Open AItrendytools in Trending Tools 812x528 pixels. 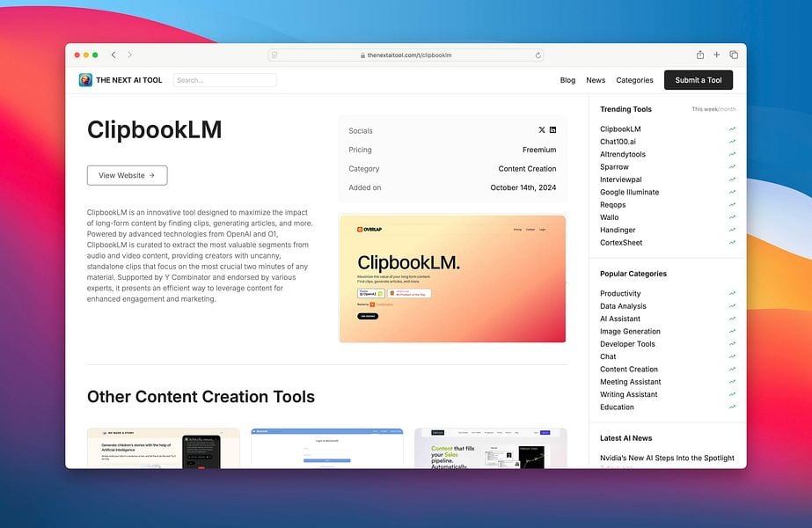pos(623,154)
